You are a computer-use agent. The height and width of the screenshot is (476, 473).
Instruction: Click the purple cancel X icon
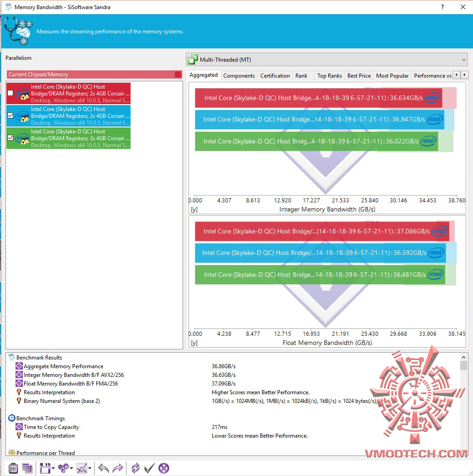[x=164, y=468]
